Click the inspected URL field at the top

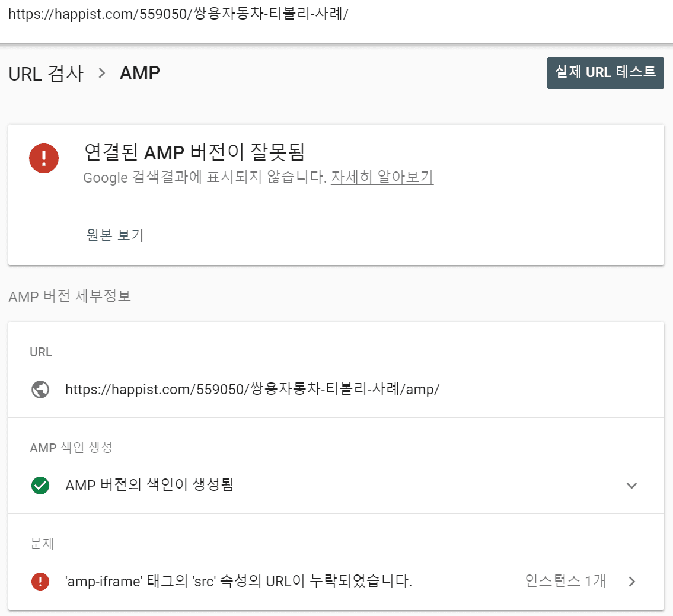178,15
